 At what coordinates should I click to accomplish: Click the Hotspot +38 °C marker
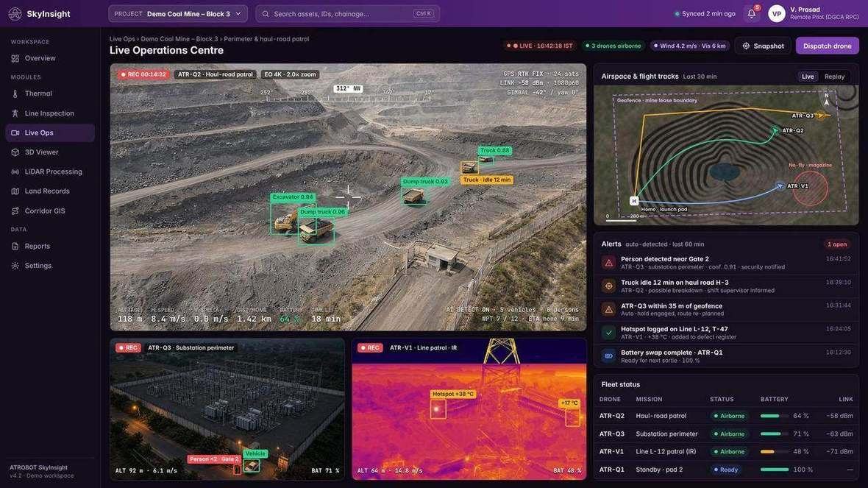point(438,409)
